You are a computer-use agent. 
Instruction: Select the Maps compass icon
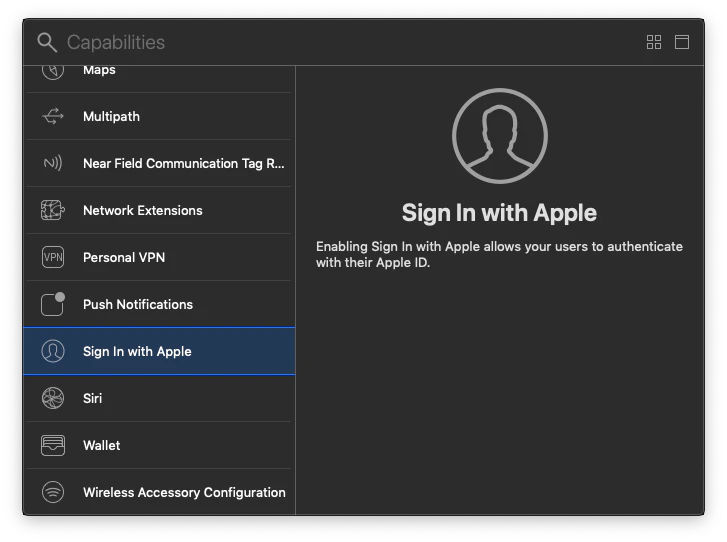click(x=53, y=71)
